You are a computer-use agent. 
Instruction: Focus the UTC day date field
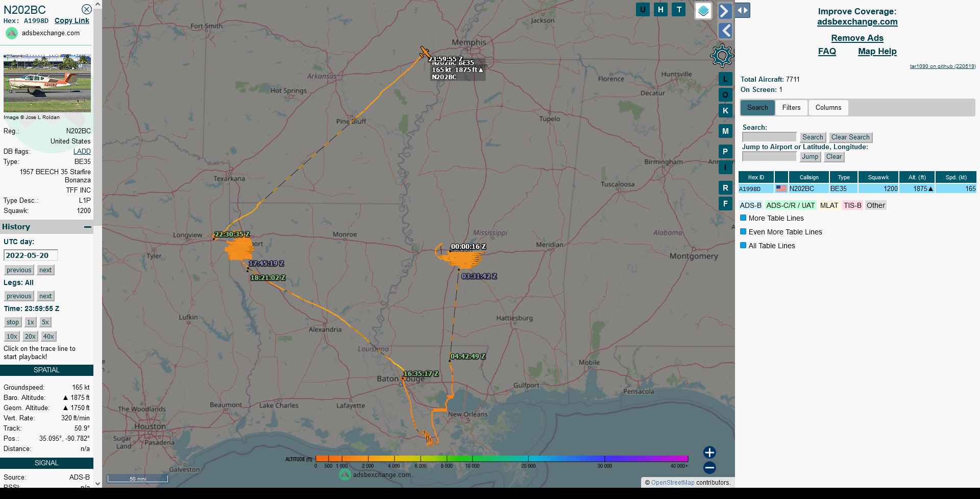(x=31, y=255)
